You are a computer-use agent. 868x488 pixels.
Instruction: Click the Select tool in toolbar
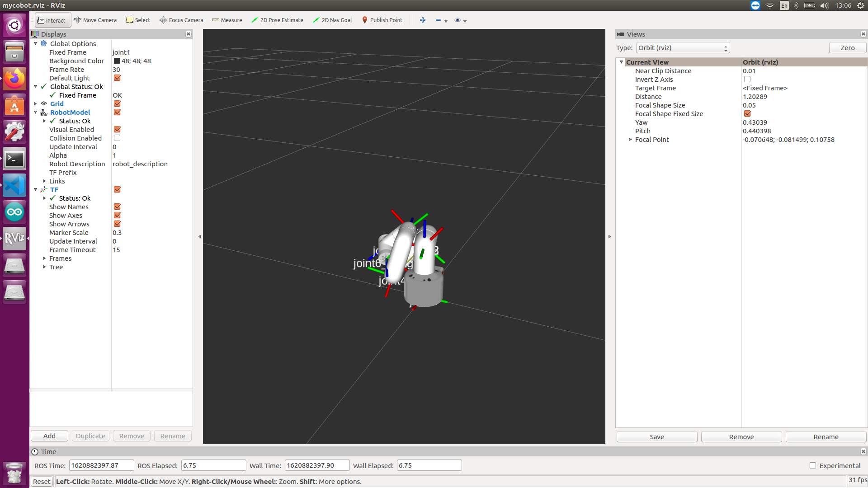[x=138, y=20]
